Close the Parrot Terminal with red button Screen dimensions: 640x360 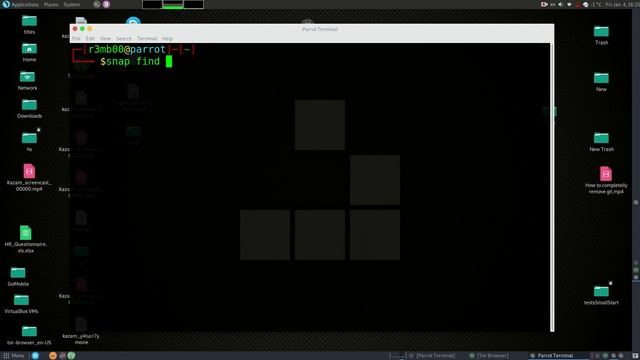(75, 29)
